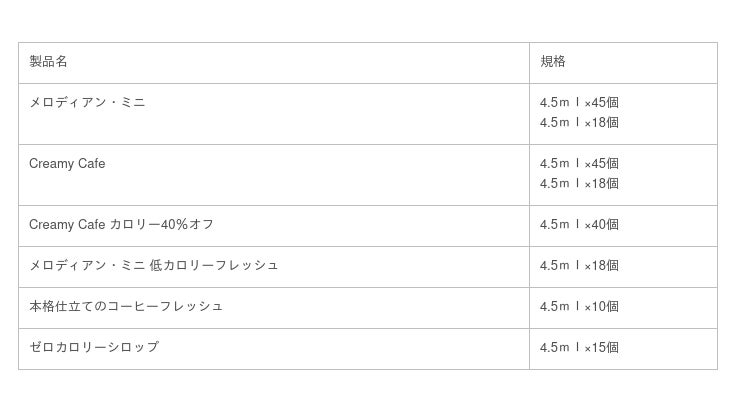Click the 製品名 column header
Screen dimensions: 740x410
point(48,62)
